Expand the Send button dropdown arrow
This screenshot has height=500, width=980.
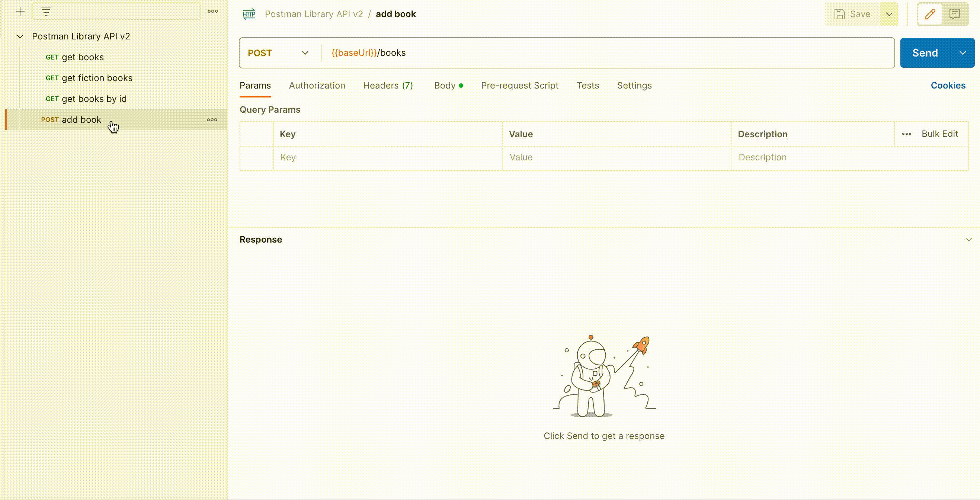tap(964, 53)
